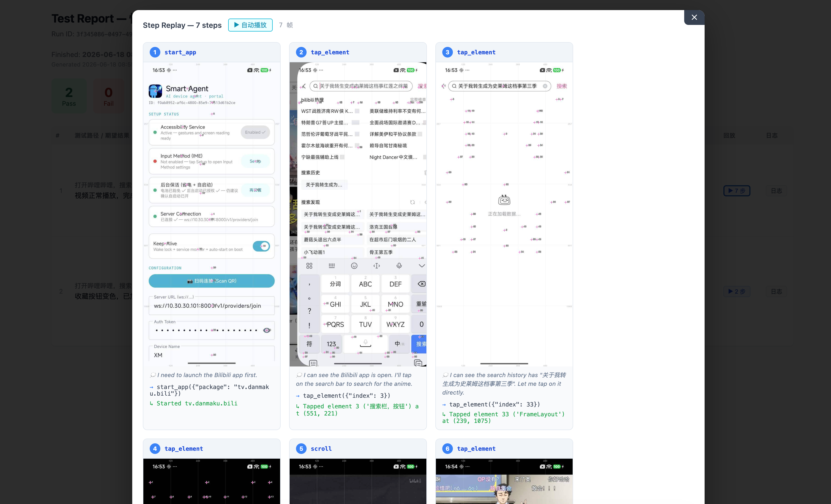Open 日志 for test row 2 in report
Screen dimensions: 831x504
776,291
